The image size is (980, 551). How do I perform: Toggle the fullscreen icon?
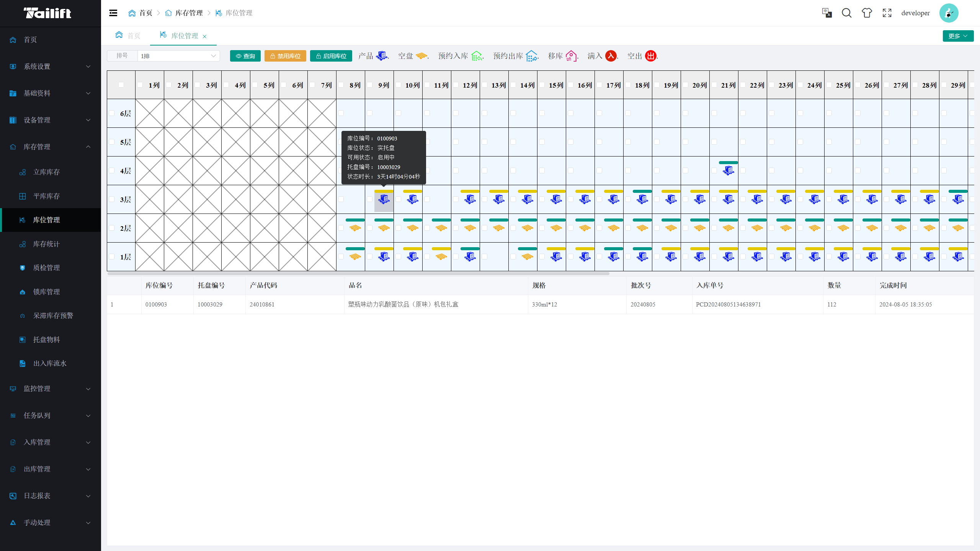tap(887, 13)
